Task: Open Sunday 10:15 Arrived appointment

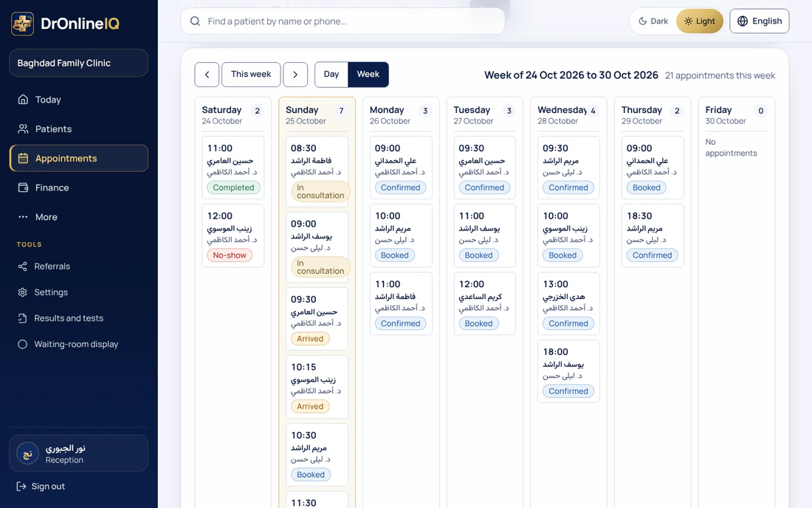Action: 317,387
